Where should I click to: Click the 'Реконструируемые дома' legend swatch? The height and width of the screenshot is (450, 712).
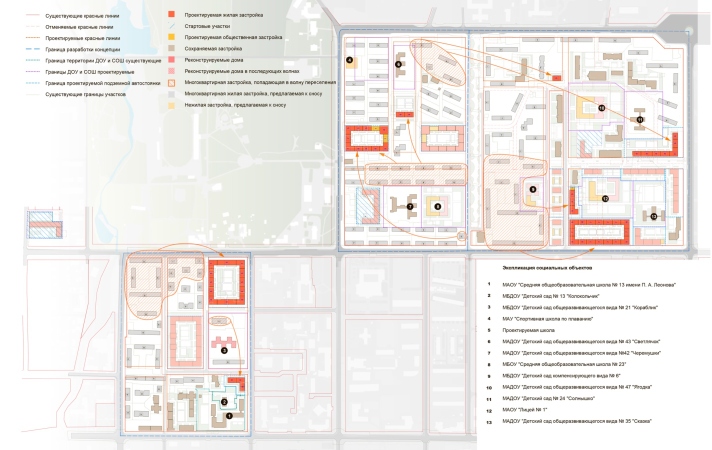tap(172, 60)
